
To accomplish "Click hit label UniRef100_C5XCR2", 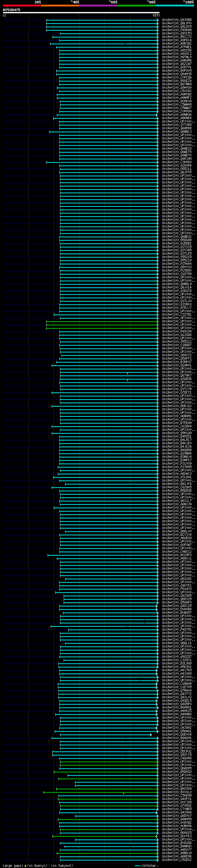I will pos(177,91).
